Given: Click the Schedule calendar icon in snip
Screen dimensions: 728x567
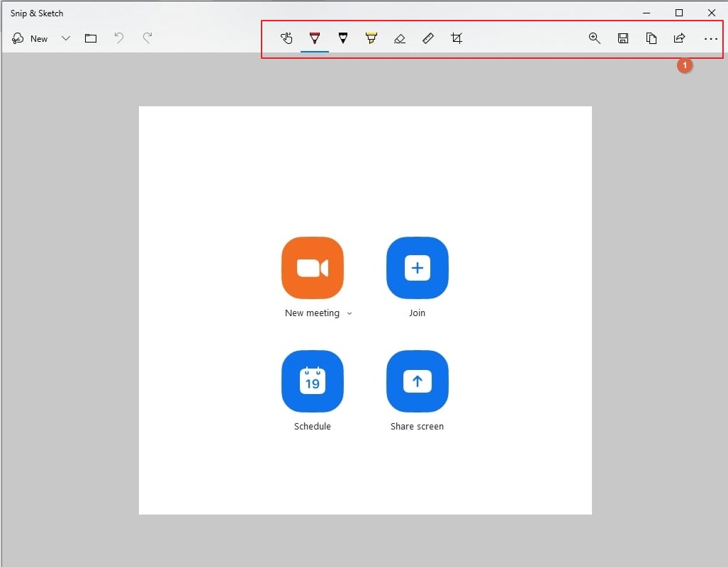Looking at the screenshot, I should 313,381.
